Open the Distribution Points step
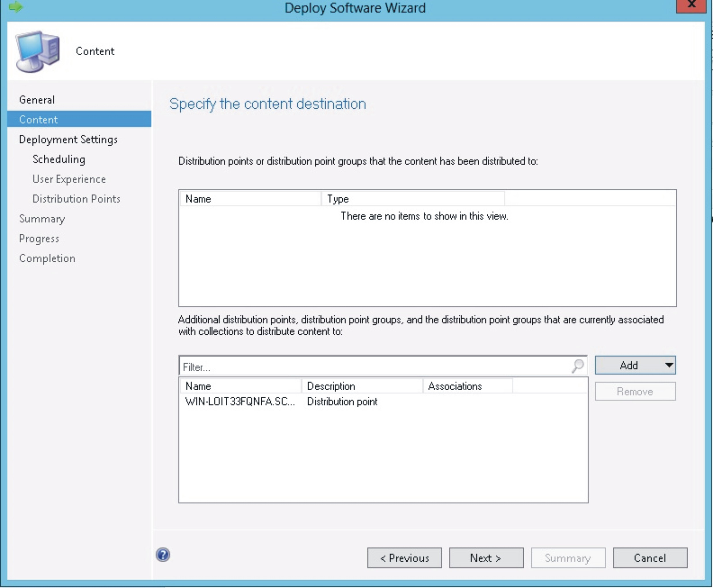 pyautogui.click(x=76, y=199)
